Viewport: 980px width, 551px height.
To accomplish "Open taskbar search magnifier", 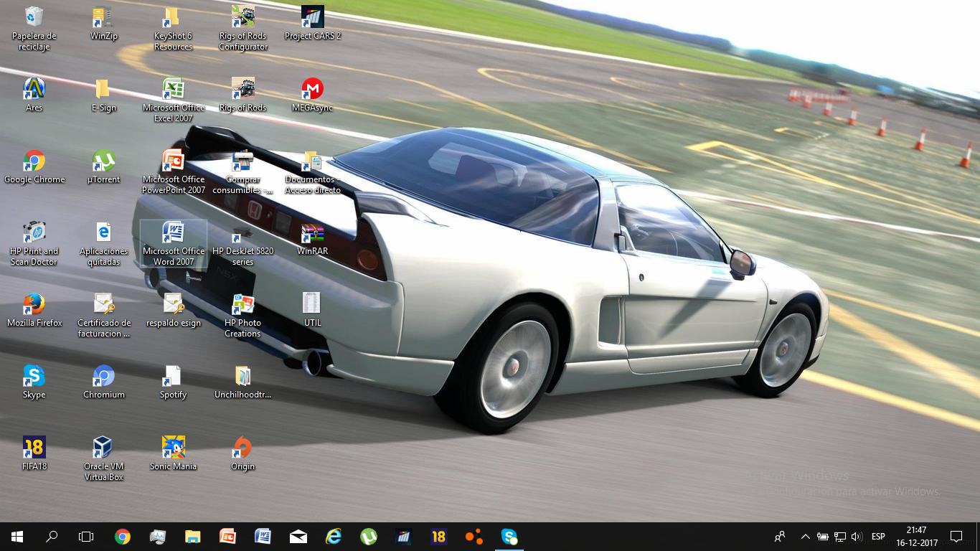I will (52, 537).
